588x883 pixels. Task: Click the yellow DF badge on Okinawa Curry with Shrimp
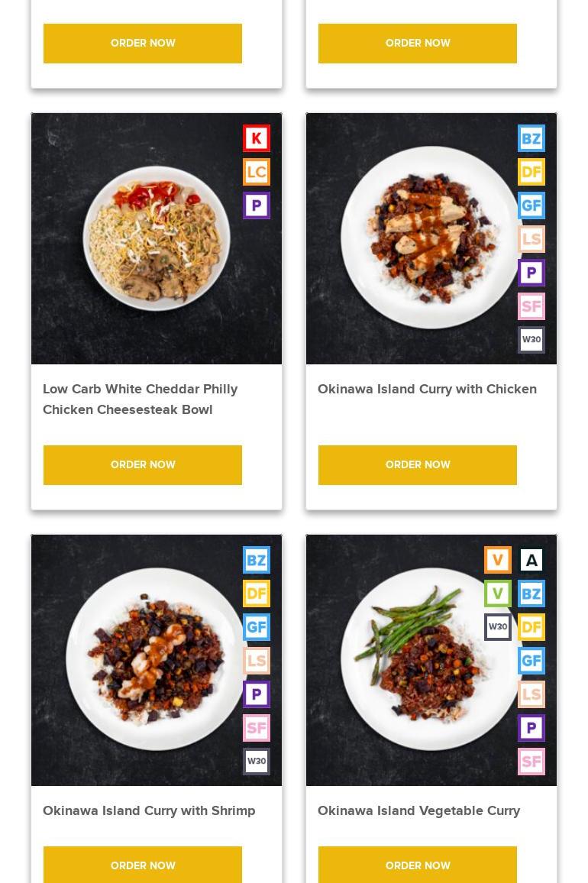click(257, 594)
